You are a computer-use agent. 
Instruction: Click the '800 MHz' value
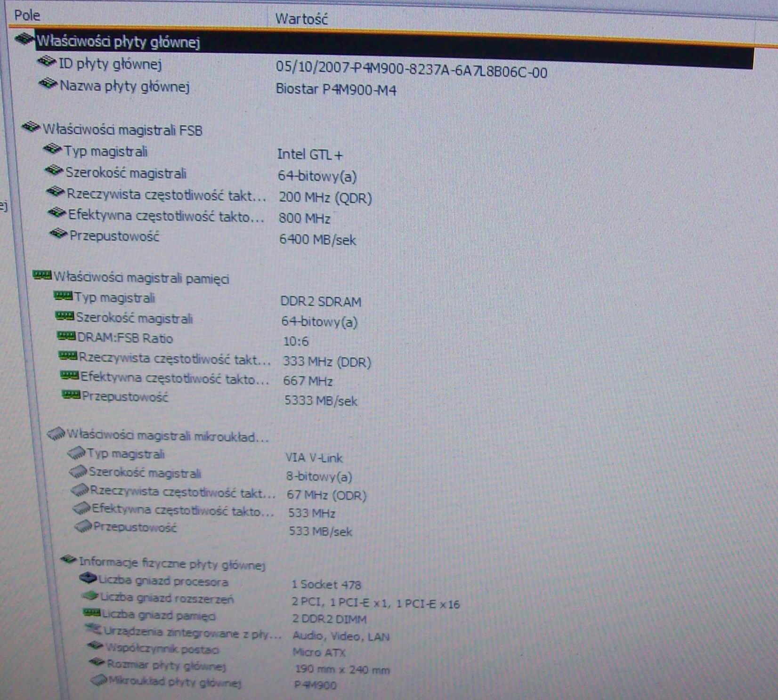[305, 218]
